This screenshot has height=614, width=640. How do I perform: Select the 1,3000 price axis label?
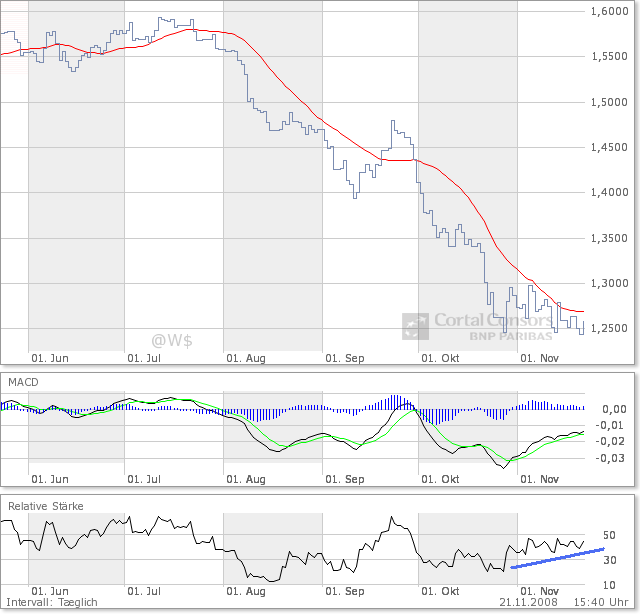pos(609,283)
